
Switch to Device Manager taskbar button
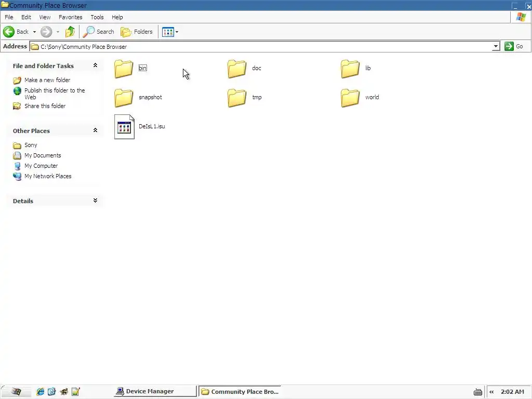[x=155, y=392]
